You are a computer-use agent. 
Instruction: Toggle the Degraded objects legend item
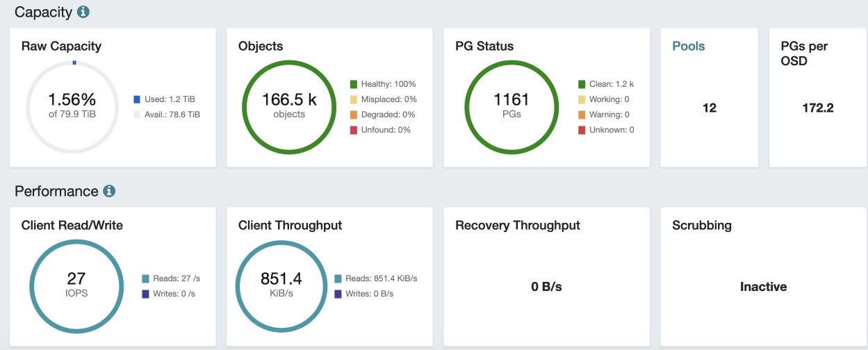click(383, 115)
